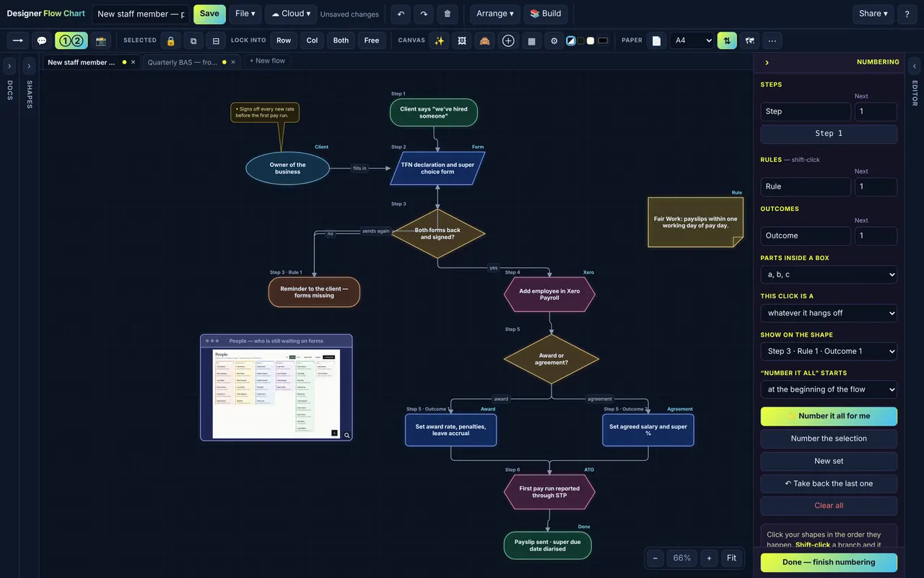924x578 pixels.
Task: Click the paper page icon
Action: tap(656, 40)
